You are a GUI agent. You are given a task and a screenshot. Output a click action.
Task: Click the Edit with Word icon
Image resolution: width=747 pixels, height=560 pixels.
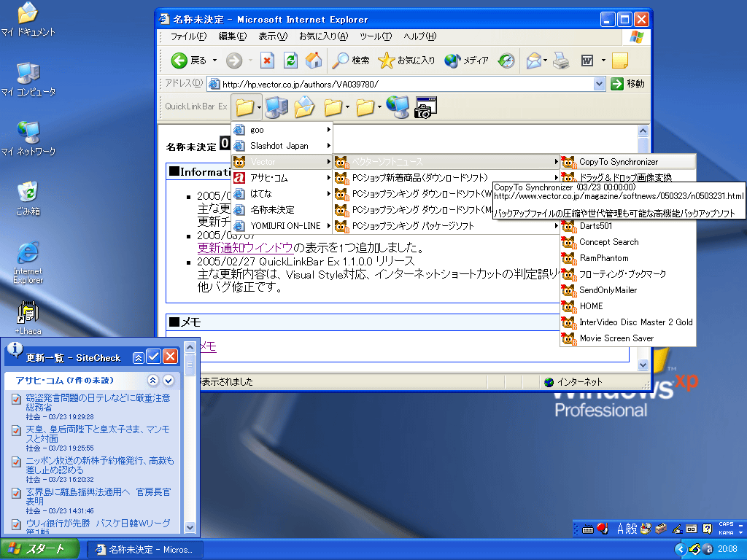click(x=587, y=61)
